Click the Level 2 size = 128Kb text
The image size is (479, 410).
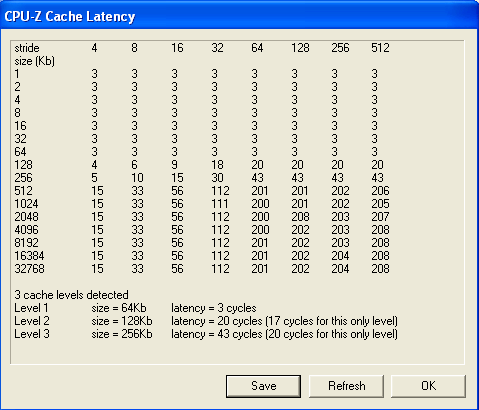point(122,321)
